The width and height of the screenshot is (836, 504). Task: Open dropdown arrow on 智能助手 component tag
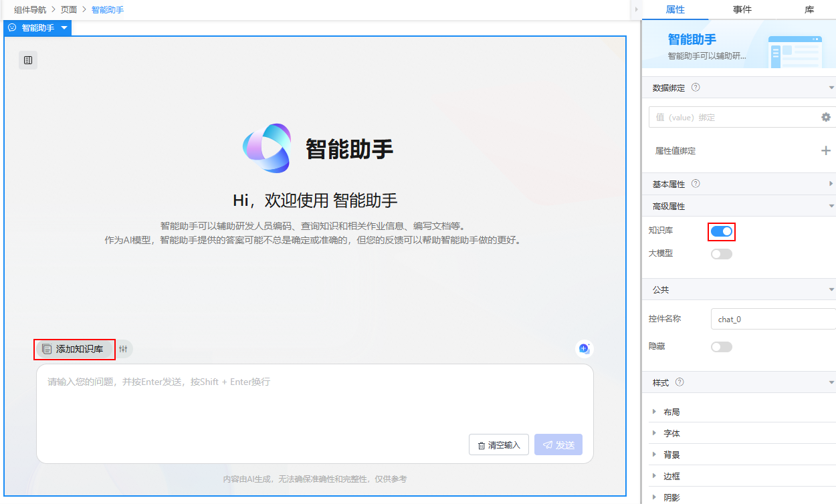tap(64, 28)
